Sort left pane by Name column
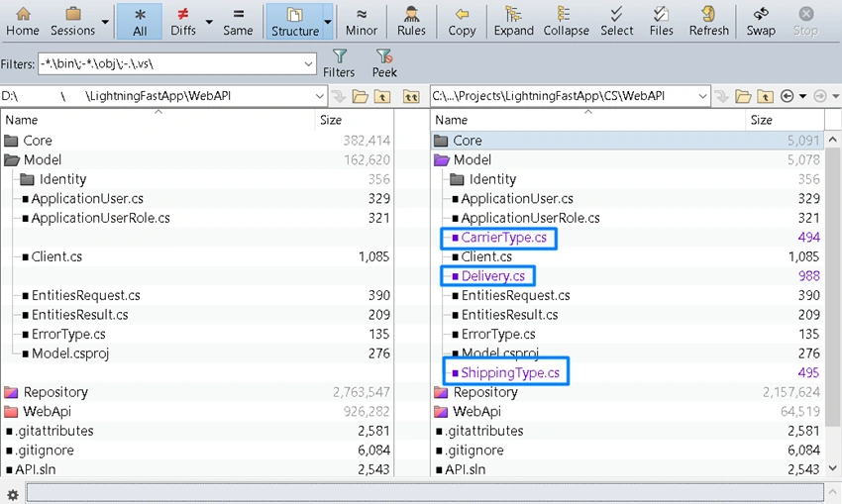This screenshot has width=842, height=504. coord(158,120)
